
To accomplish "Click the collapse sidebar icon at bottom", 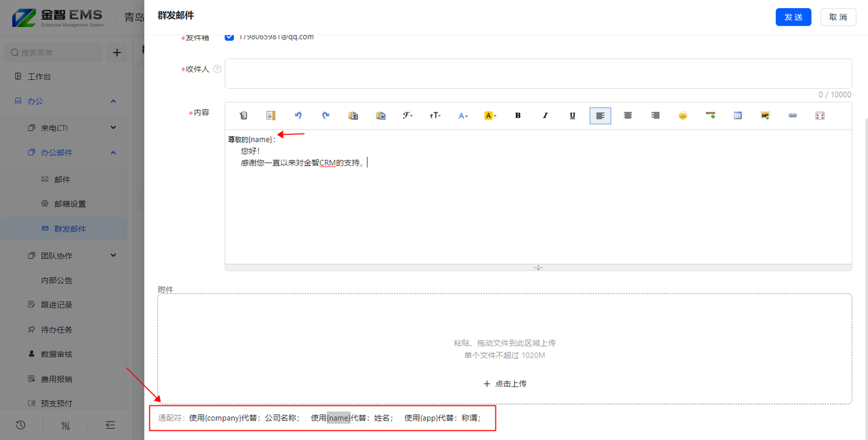I will (111, 425).
